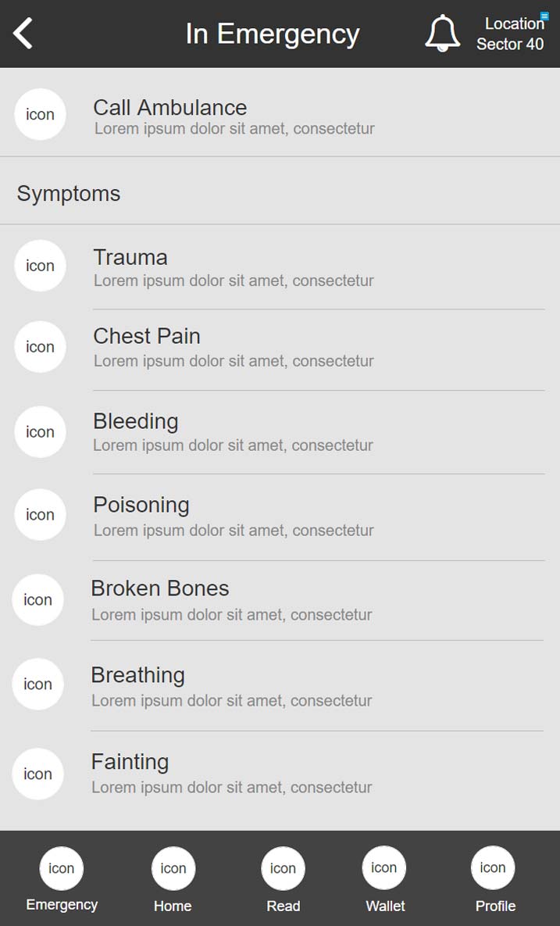Click the Trauma icon circle
Screen dimensions: 560x926
click(x=40, y=266)
